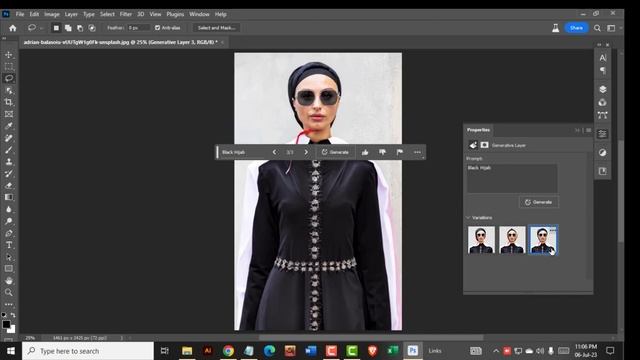Collapse the Properties panel with double arrows
This screenshot has width=640, height=360.
coord(578,130)
